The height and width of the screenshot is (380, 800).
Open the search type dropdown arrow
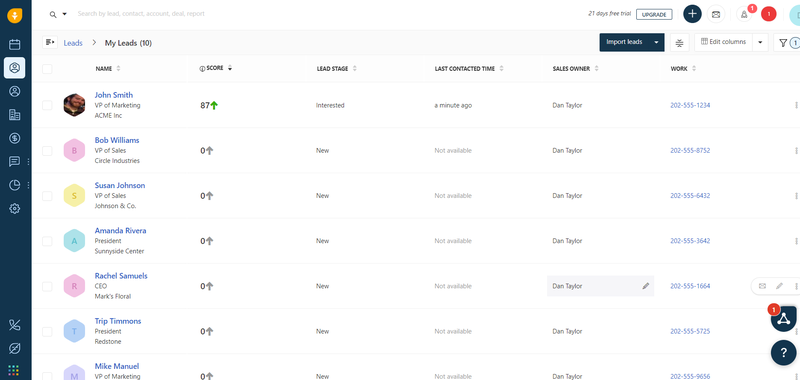[64, 14]
